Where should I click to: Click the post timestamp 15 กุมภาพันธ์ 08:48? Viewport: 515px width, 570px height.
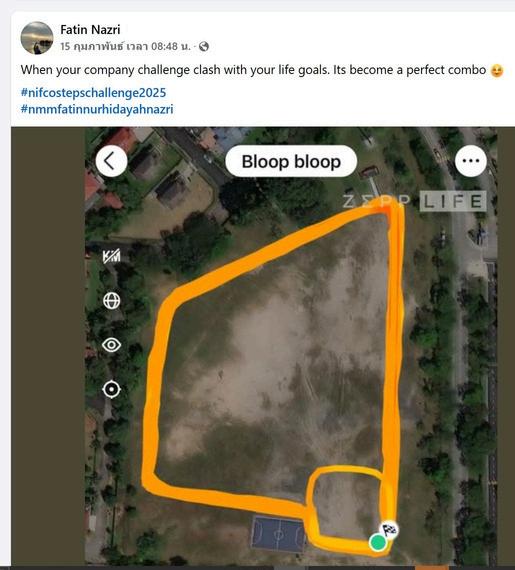[x=125, y=47]
